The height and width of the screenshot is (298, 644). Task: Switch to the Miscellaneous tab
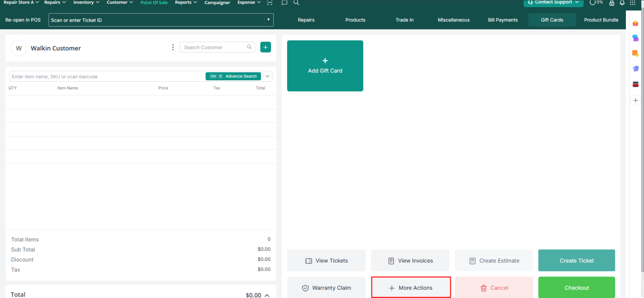pyautogui.click(x=453, y=20)
